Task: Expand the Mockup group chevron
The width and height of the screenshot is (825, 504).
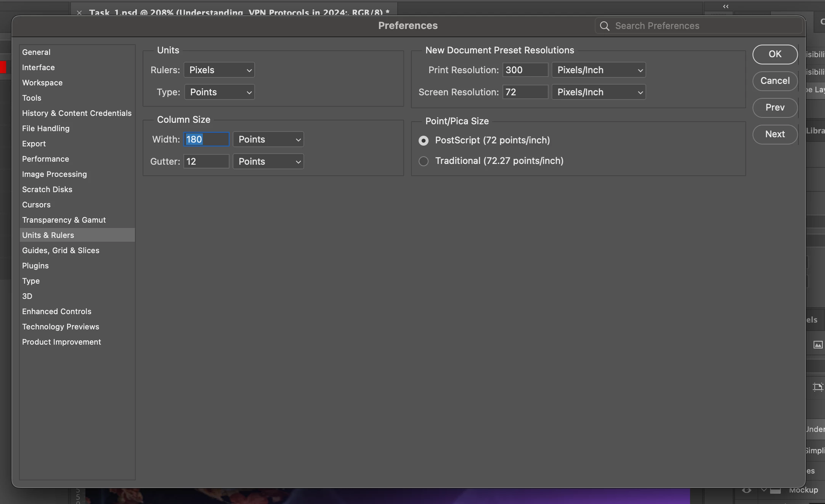Action: (764, 490)
